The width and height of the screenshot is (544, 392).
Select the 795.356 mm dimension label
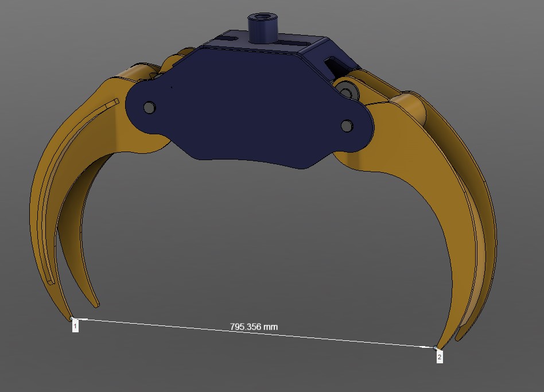pyautogui.click(x=254, y=326)
